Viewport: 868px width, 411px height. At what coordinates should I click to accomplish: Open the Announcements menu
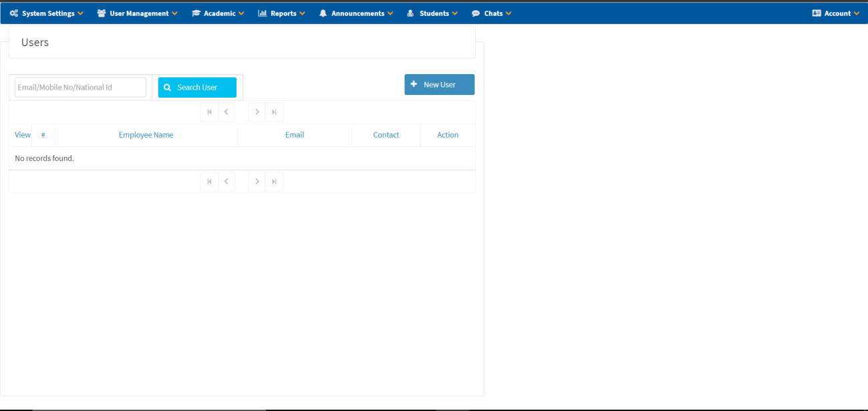pos(357,13)
